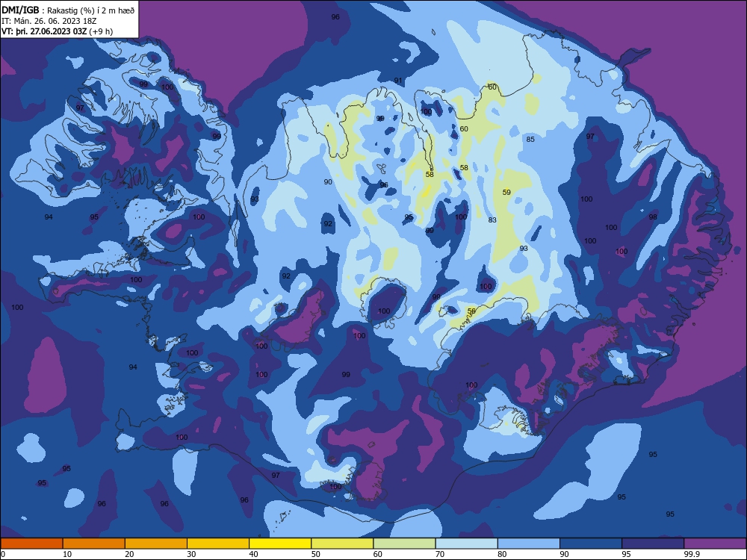Click the legend tick label '99.9'

(x=691, y=554)
